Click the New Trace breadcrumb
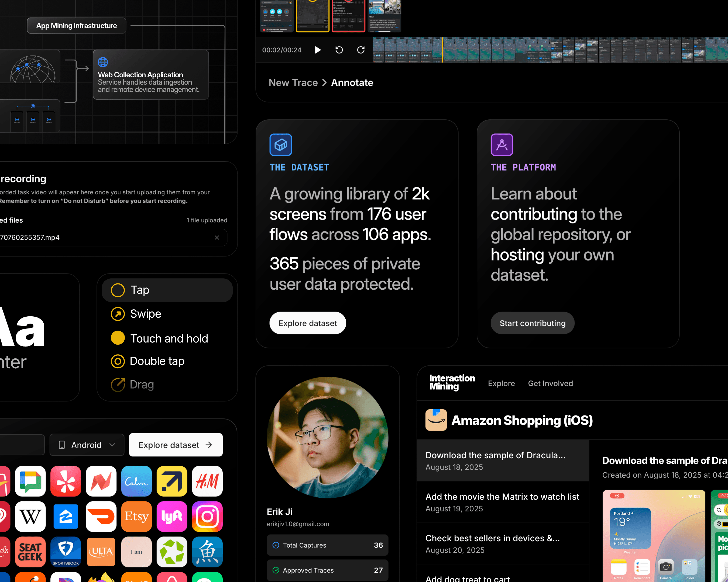This screenshot has width=728, height=582. (x=293, y=83)
